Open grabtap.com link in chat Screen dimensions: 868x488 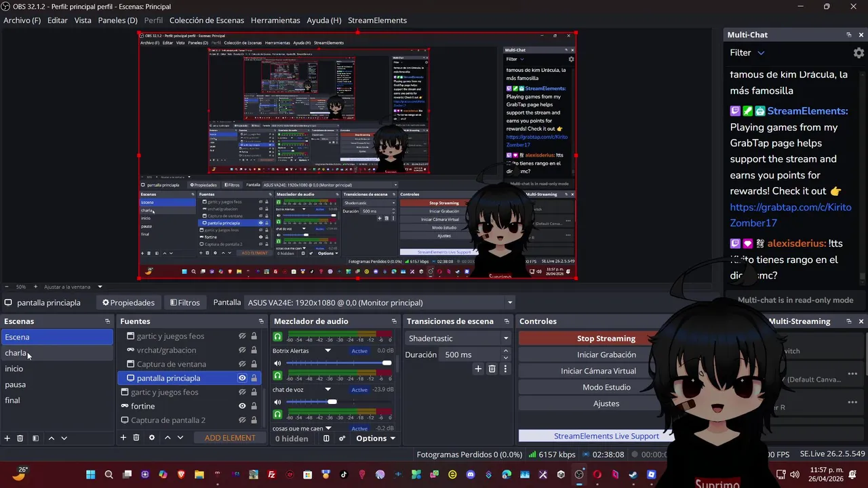coord(790,215)
